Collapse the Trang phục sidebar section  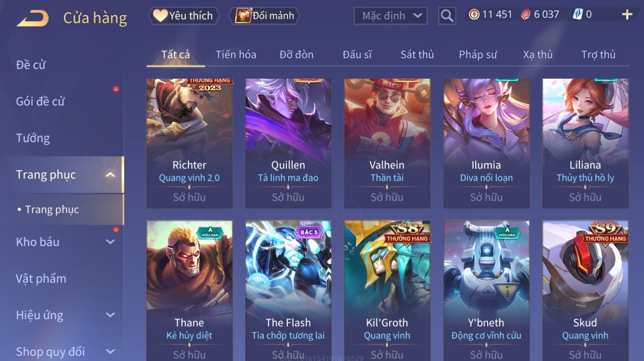click(x=110, y=175)
